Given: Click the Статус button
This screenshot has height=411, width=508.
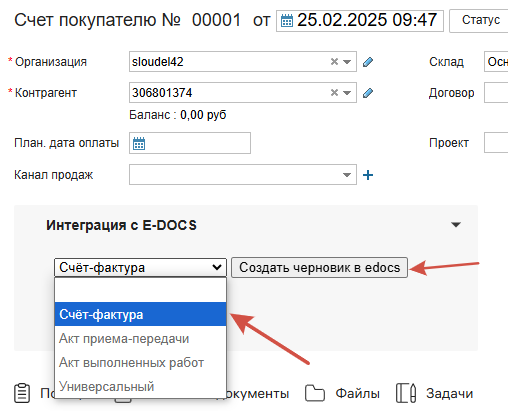Looking at the screenshot, I should [480, 20].
